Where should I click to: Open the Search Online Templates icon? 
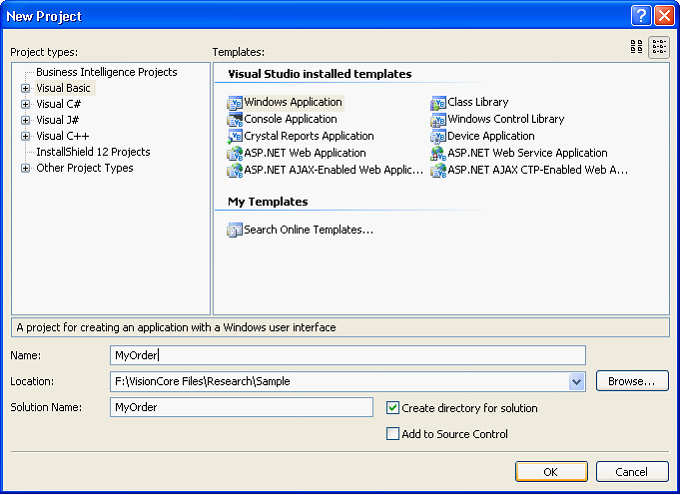click(x=235, y=230)
